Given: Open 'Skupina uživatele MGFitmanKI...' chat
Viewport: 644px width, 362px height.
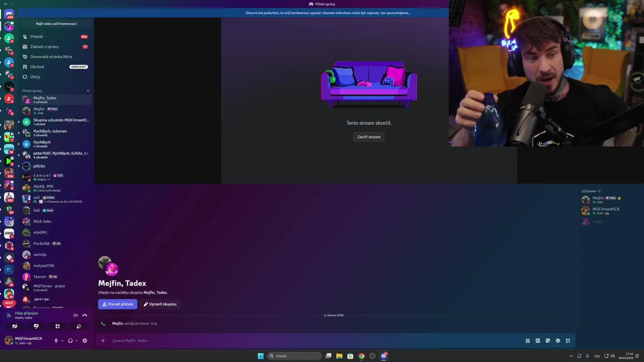Looking at the screenshot, I should pos(56,122).
